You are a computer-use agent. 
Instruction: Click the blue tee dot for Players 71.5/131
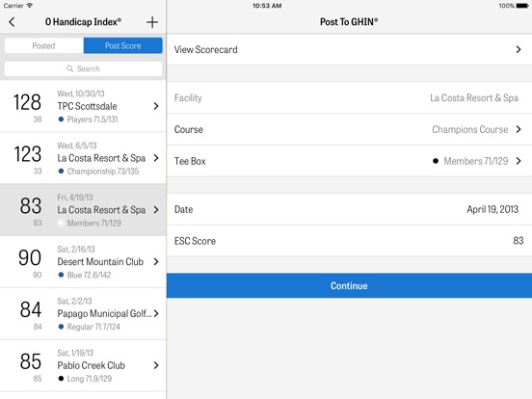[x=61, y=120]
